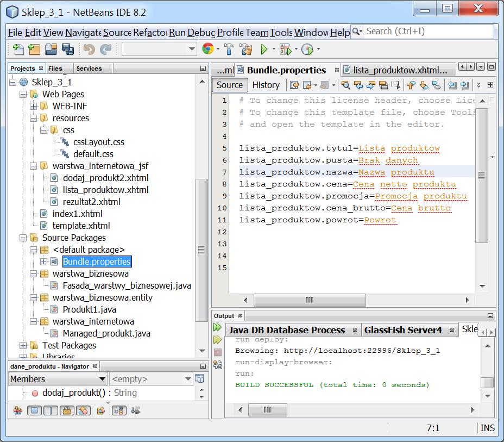
Task: Click the green Run Project icon
Action: (x=264, y=49)
